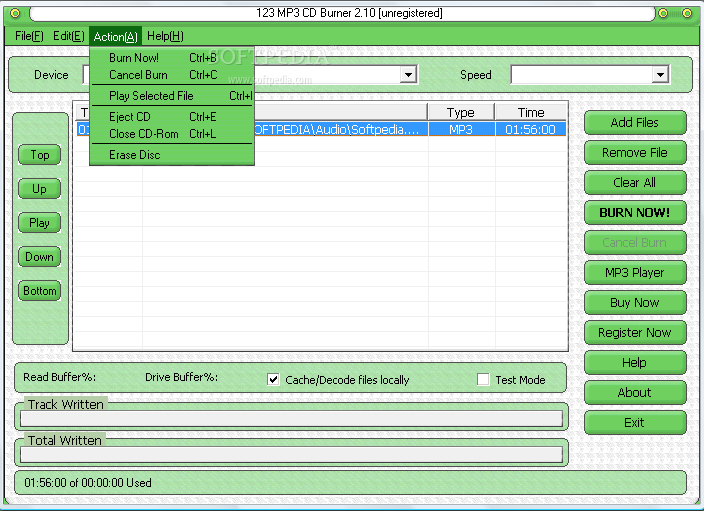Viewport: 704px width, 511px height.
Task: Click the round yellow button at title bar left
Action: click(x=15, y=13)
